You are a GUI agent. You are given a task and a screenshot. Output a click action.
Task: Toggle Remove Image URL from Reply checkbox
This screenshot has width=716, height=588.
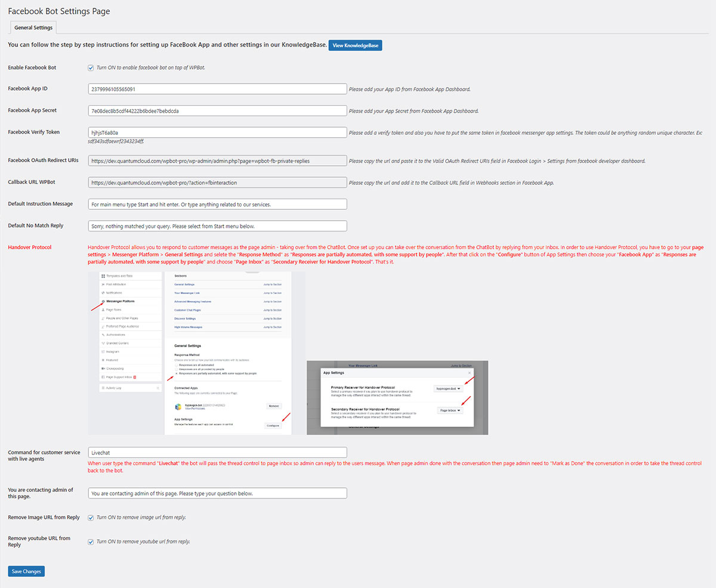pos(91,518)
